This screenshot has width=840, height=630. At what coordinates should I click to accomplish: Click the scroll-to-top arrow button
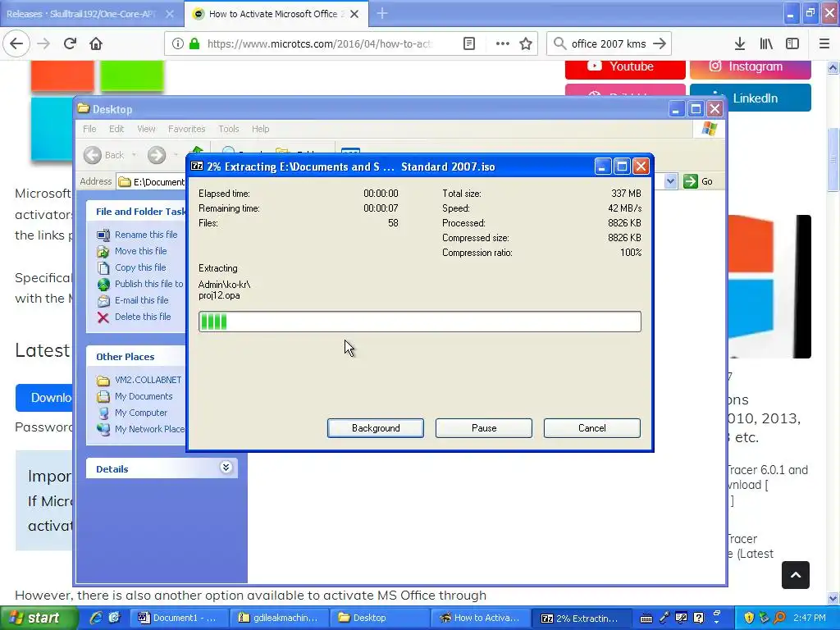pyautogui.click(x=795, y=575)
